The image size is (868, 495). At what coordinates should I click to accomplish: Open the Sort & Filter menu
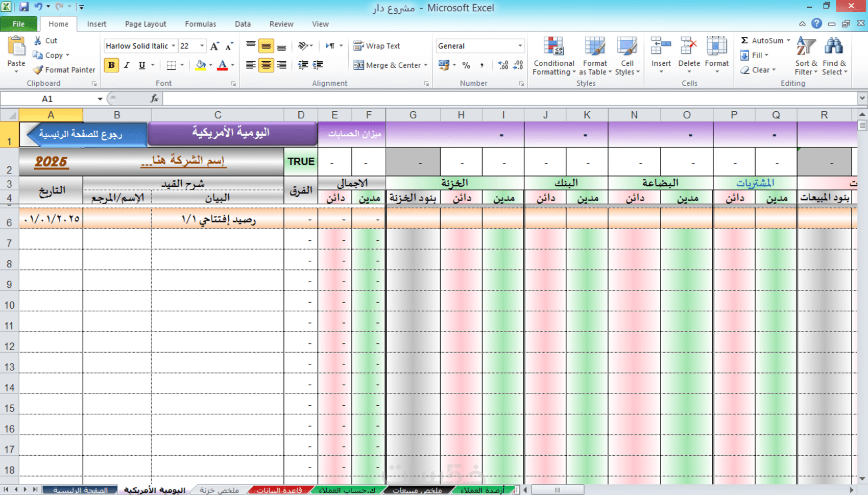[806, 56]
